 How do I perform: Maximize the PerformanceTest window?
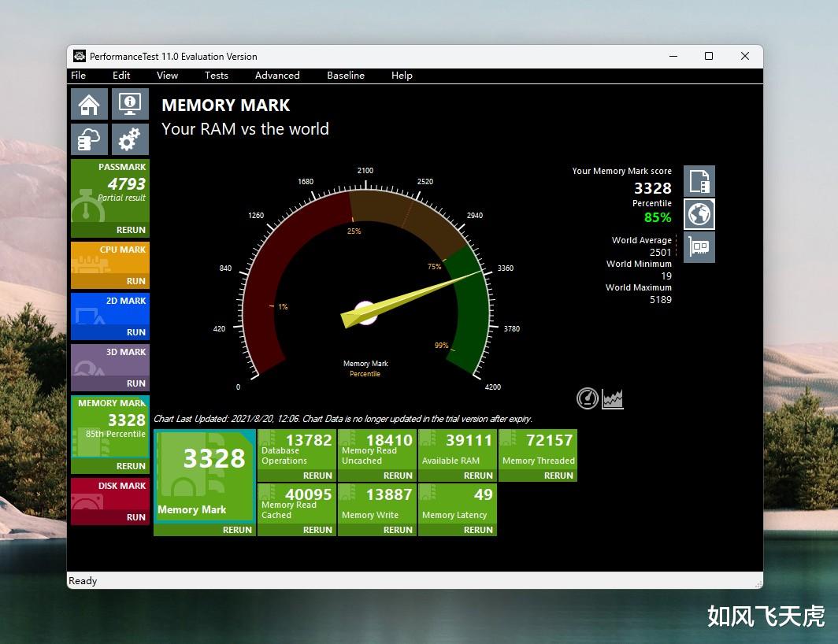click(709, 56)
